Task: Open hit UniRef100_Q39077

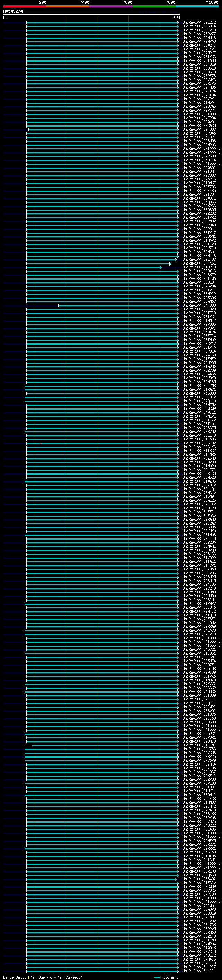Action: coord(199,34)
